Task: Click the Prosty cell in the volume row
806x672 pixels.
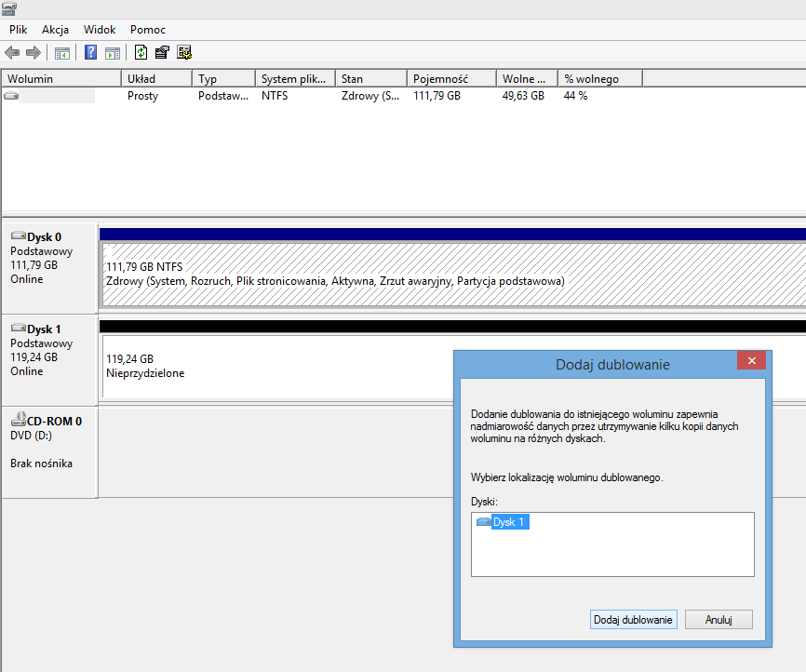Action: point(143,96)
